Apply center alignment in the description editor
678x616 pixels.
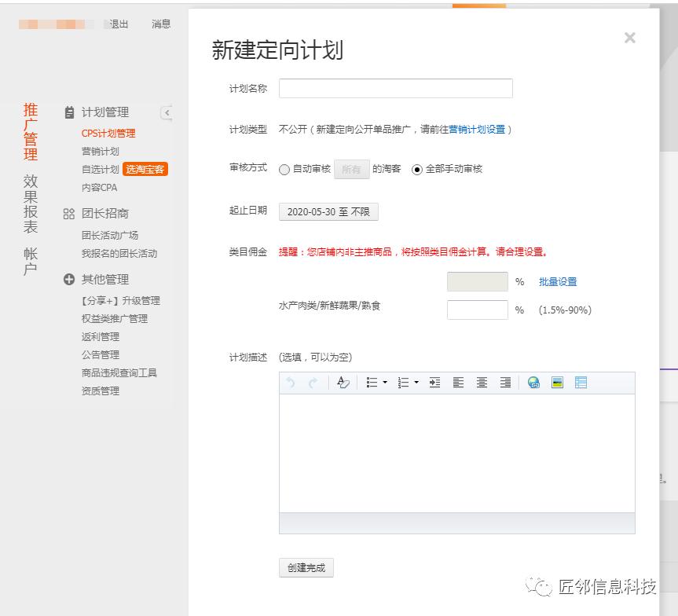click(x=482, y=383)
